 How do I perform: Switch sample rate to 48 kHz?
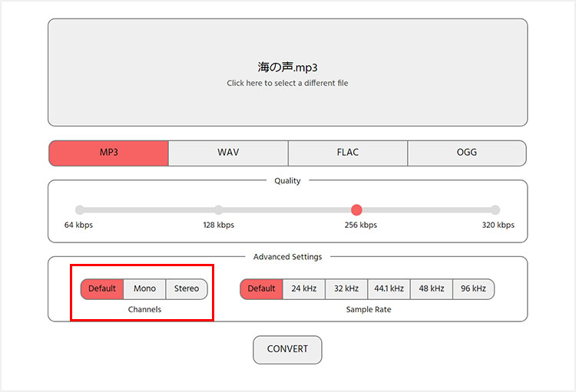click(431, 289)
